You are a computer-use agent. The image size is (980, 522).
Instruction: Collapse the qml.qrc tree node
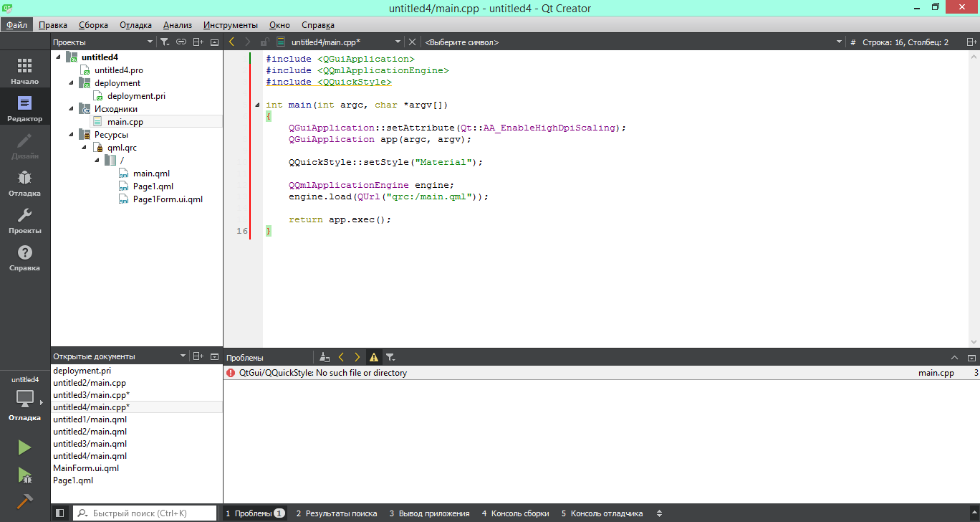pyautogui.click(x=84, y=148)
